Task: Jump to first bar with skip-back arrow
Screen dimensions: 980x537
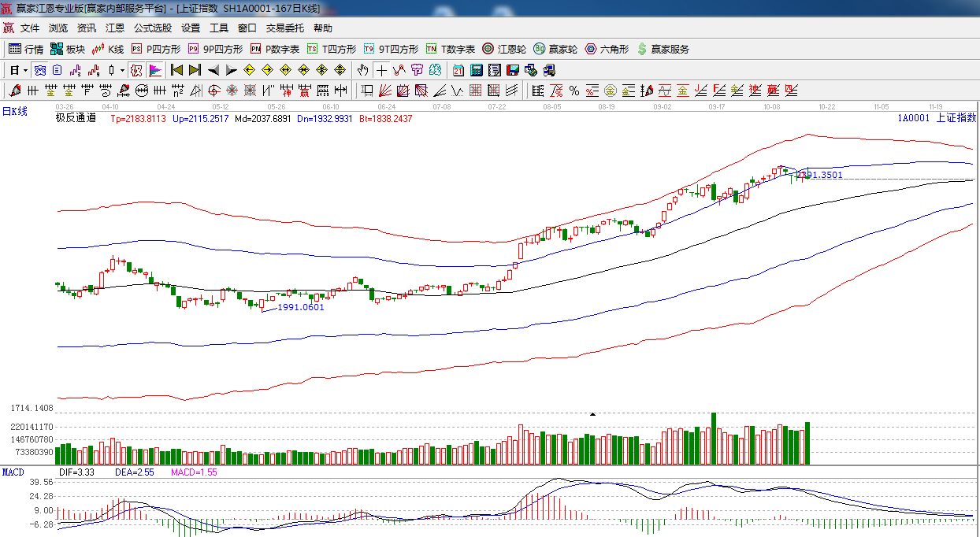Action: click(x=176, y=70)
